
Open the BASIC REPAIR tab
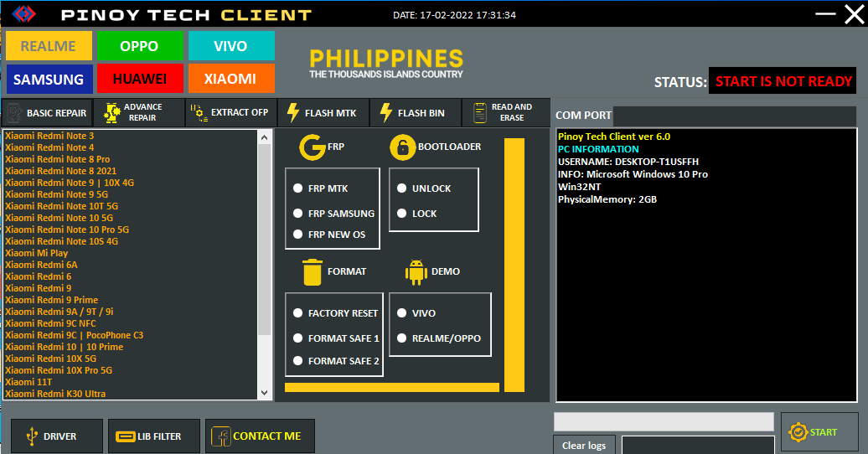point(47,113)
